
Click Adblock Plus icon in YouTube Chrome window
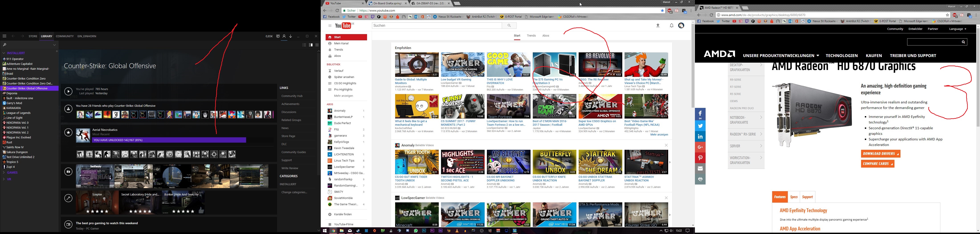click(670, 11)
